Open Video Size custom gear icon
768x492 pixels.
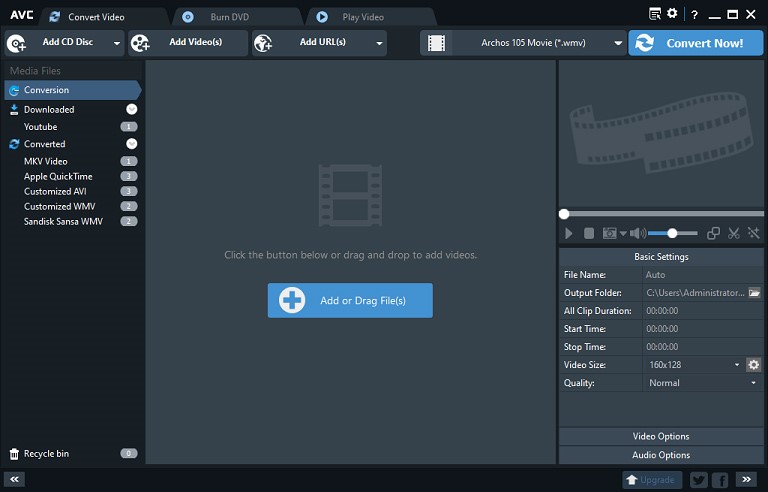(754, 365)
